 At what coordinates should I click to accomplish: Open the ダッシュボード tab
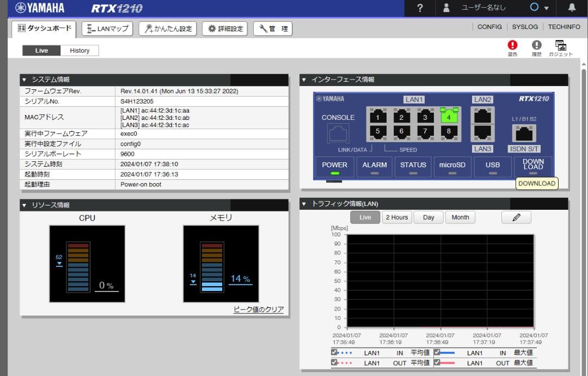coord(44,28)
